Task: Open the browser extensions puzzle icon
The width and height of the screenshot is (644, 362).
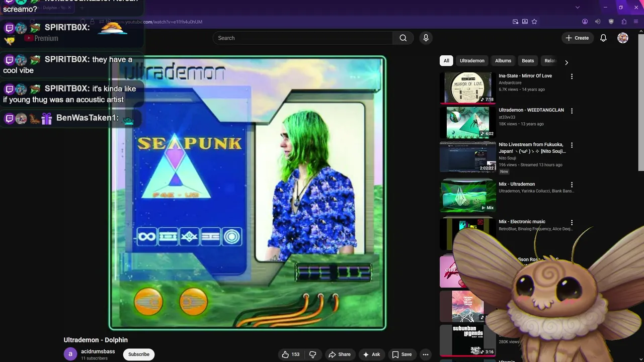Action: (624, 22)
